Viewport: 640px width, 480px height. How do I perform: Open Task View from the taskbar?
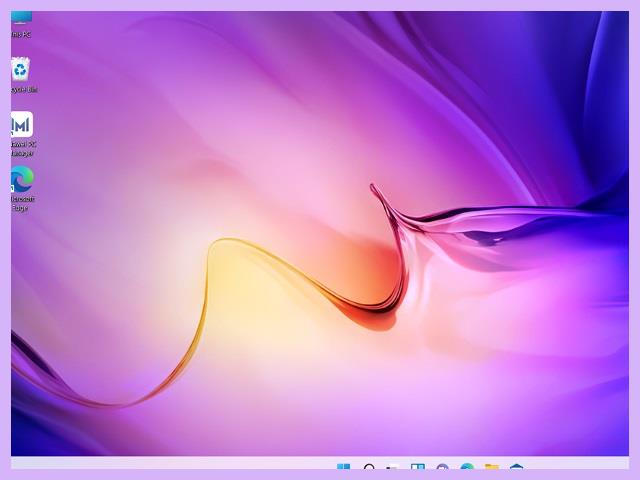tap(393, 466)
